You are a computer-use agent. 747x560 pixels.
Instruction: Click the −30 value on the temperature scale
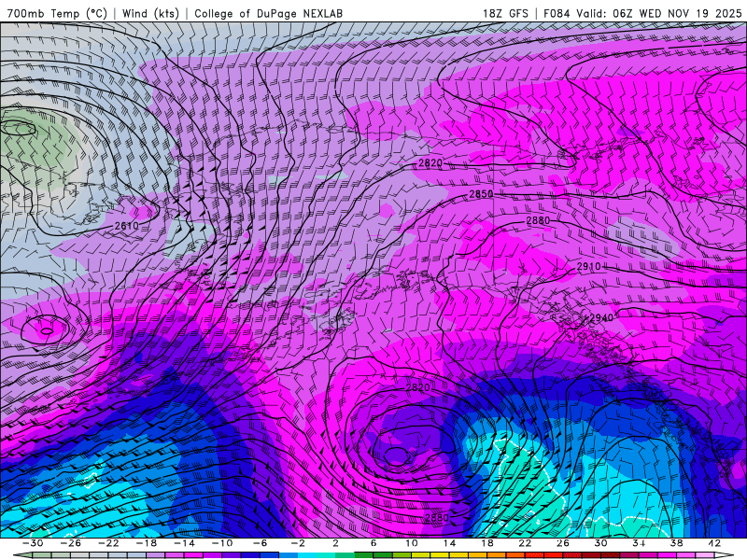pyautogui.click(x=33, y=543)
